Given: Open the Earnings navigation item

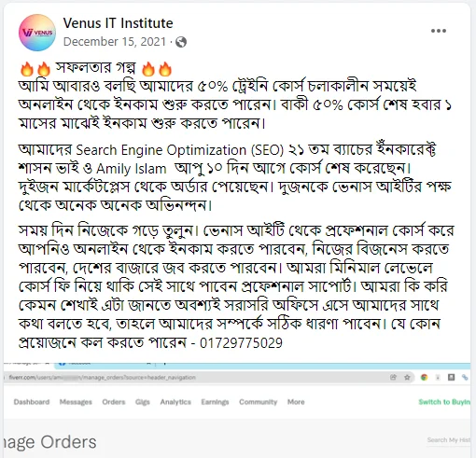Looking at the screenshot, I should [215, 402].
